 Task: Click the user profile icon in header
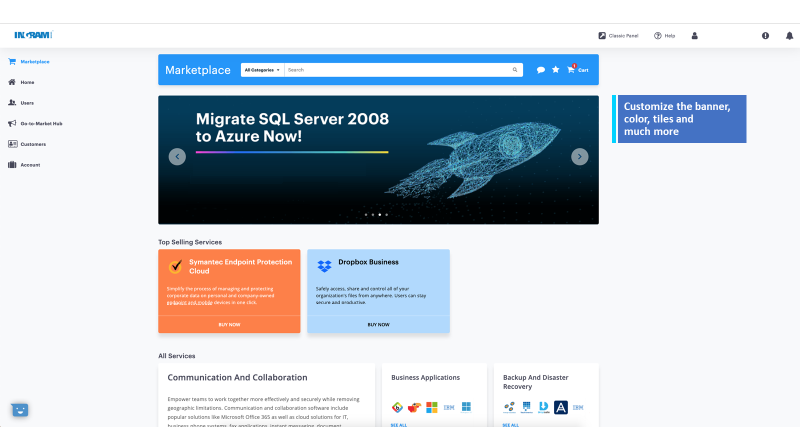(x=695, y=35)
